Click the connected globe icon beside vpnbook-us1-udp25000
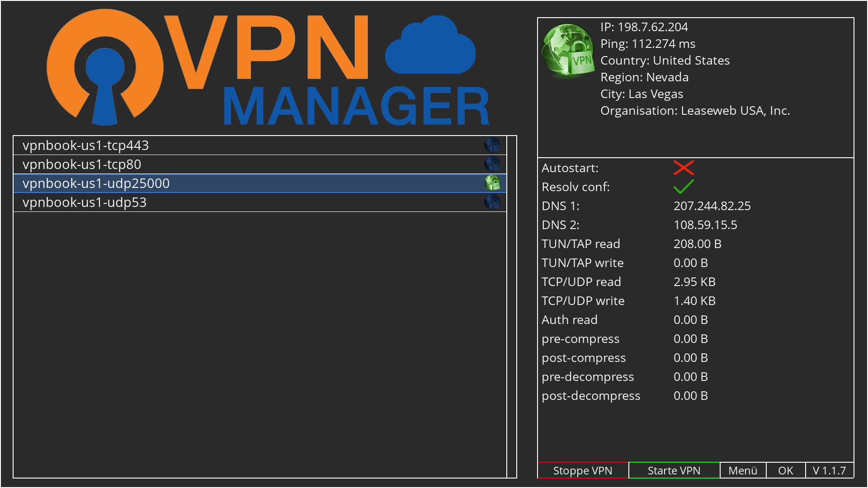This screenshot has width=868, height=488. (x=492, y=183)
